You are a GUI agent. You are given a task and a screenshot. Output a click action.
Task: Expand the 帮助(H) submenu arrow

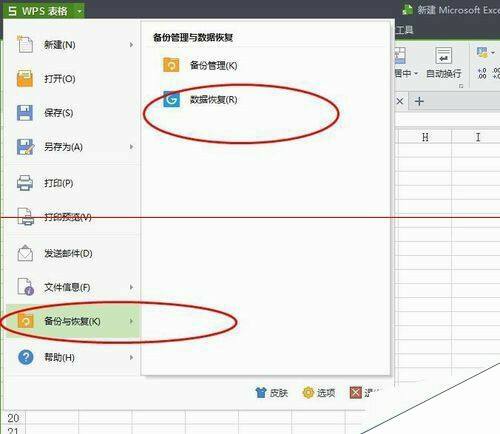[131, 357]
